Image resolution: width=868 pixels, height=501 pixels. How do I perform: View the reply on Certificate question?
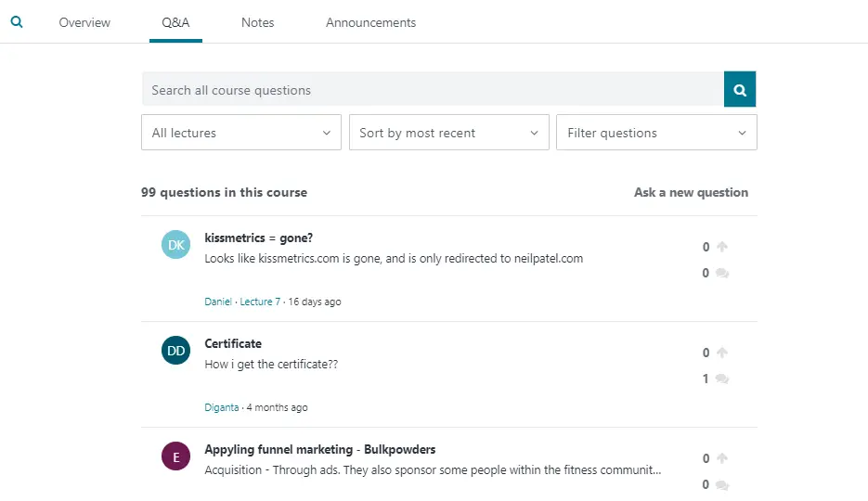[x=722, y=379]
